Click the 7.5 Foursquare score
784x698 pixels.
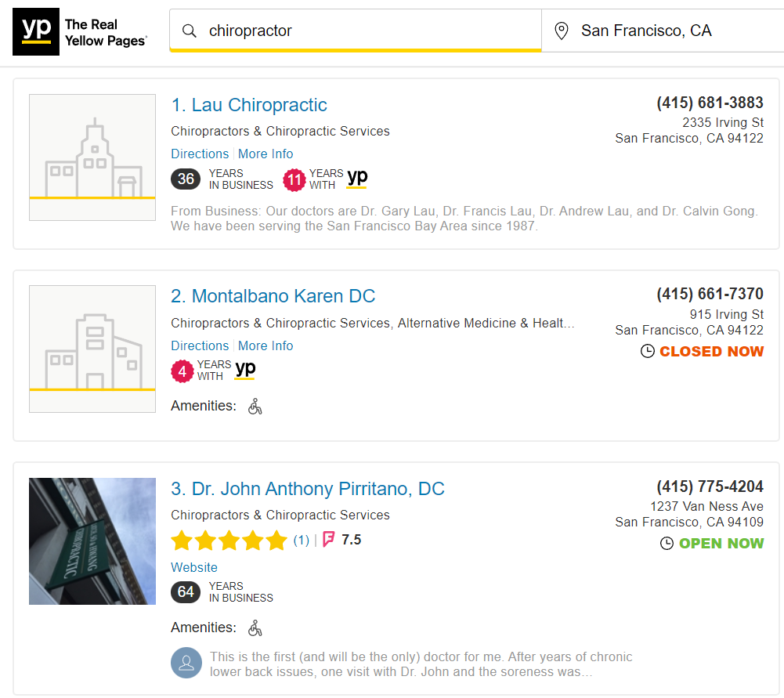[351, 540]
